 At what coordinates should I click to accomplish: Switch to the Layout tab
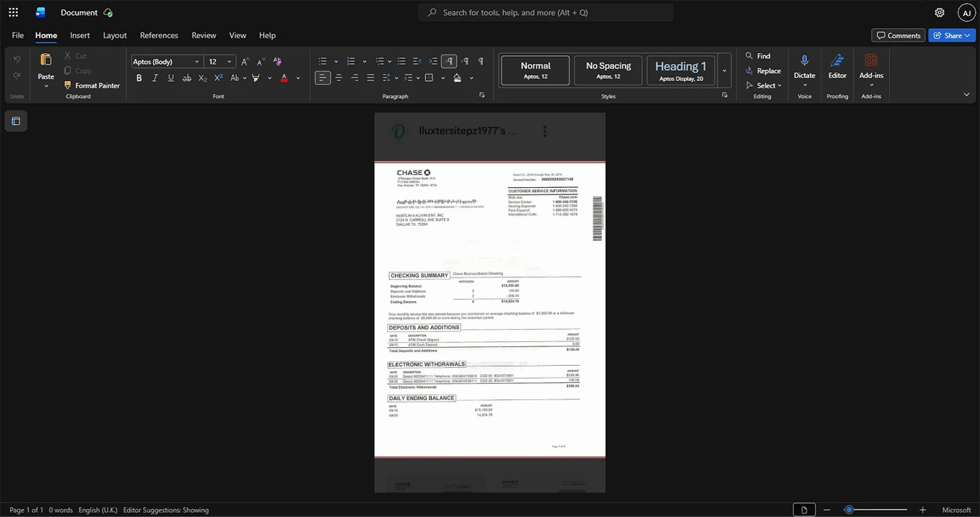point(115,35)
